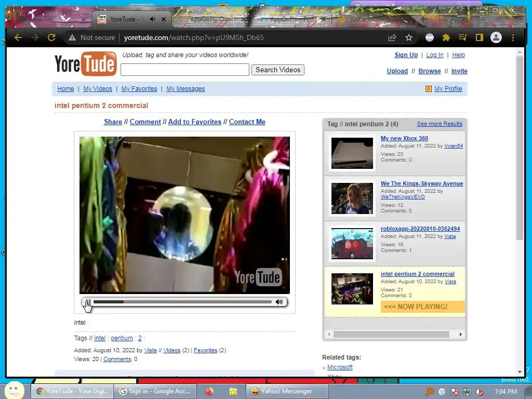This screenshot has height=399, width=532.
Task: Open the Log In link
Action: (435, 55)
